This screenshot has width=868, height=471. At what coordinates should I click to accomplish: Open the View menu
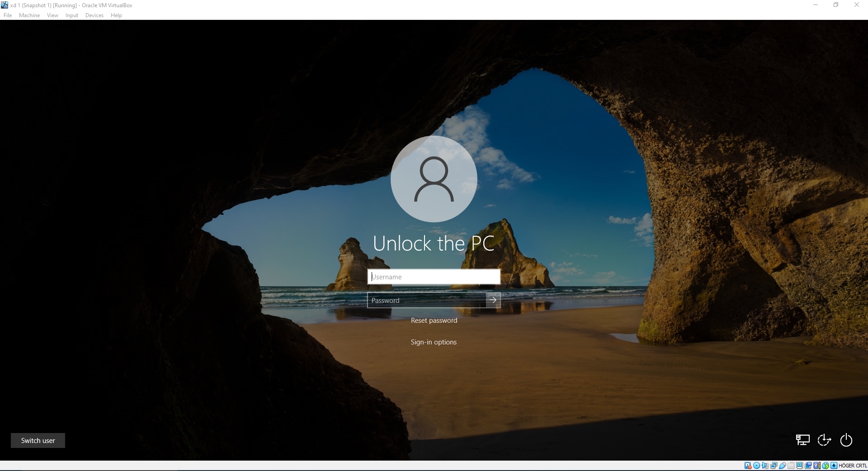pos(52,15)
